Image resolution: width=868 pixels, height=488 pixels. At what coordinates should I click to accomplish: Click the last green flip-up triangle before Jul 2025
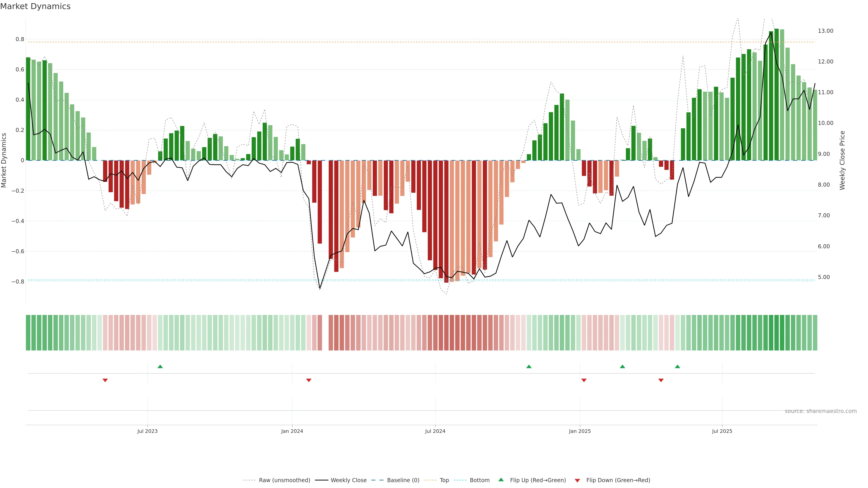coord(677,366)
